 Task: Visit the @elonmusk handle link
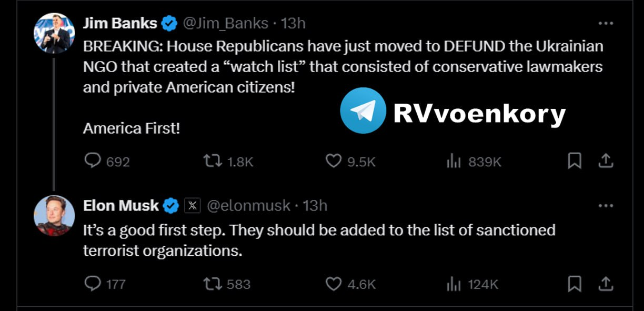click(248, 206)
